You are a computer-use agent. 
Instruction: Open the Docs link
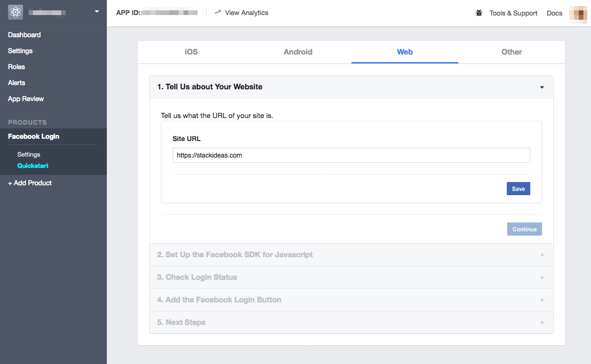(554, 13)
